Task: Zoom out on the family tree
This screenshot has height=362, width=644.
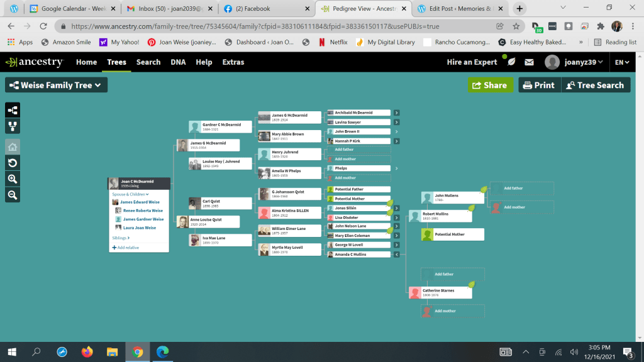Action: 13,195
